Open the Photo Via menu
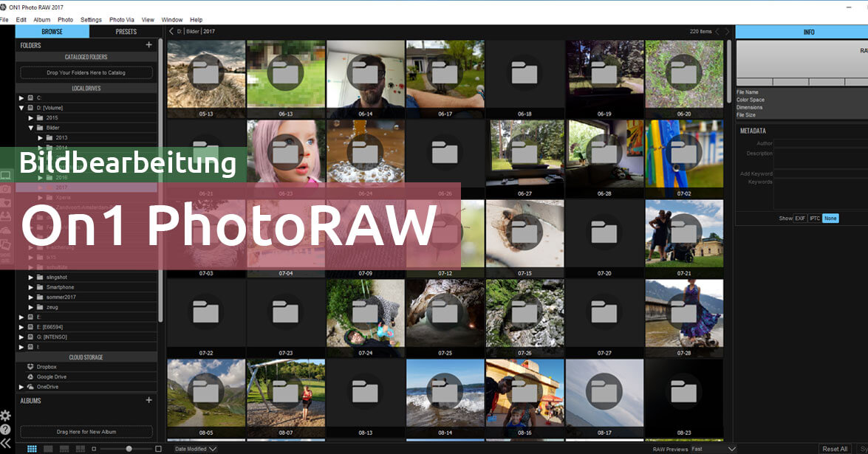 click(121, 19)
